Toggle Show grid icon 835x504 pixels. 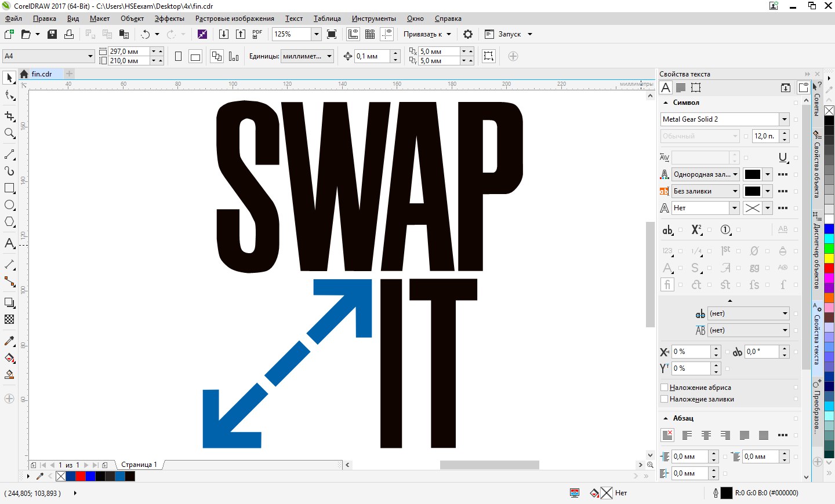point(370,34)
